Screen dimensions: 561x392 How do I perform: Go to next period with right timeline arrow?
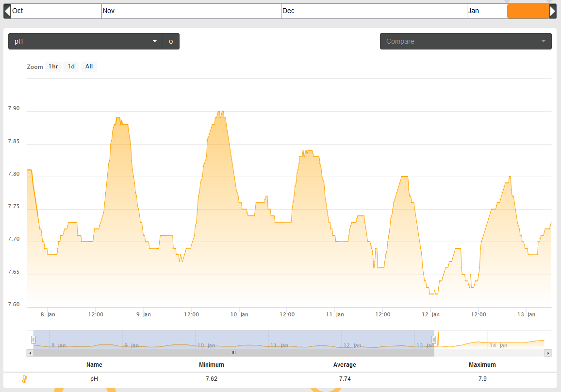(x=553, y=11)
